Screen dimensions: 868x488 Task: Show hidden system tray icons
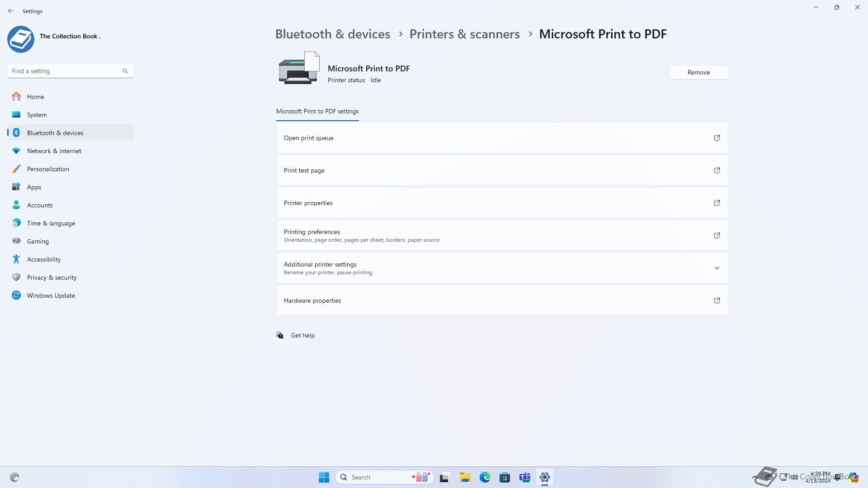(x=755, y=477)
